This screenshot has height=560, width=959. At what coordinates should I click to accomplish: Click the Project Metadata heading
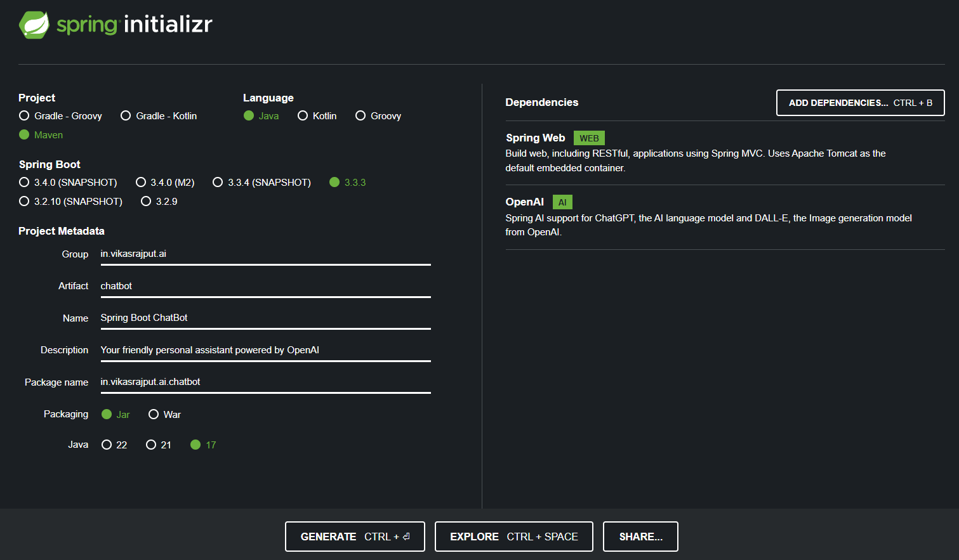(62, 231)
